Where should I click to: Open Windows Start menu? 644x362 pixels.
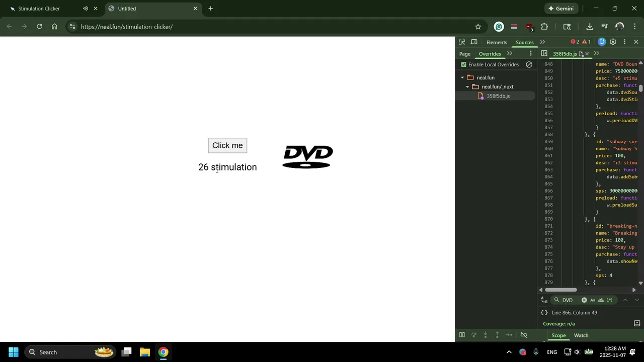[14, 352]
